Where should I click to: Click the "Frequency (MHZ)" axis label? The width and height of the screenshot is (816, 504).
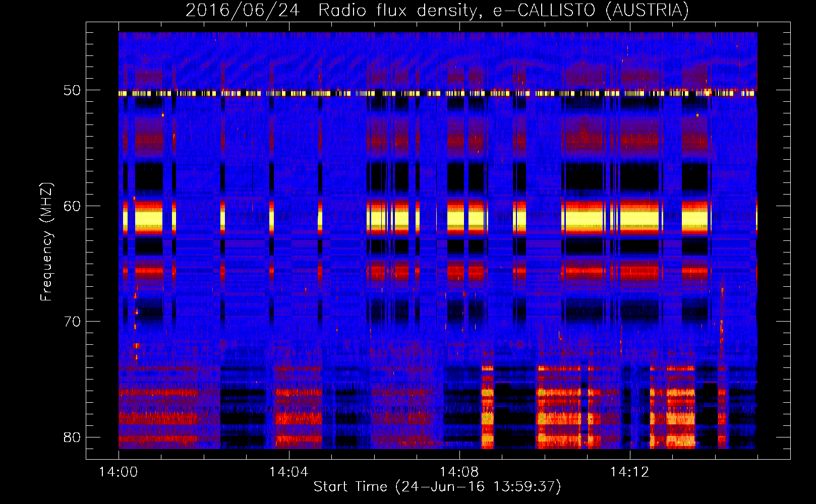[x=46, y=242]
